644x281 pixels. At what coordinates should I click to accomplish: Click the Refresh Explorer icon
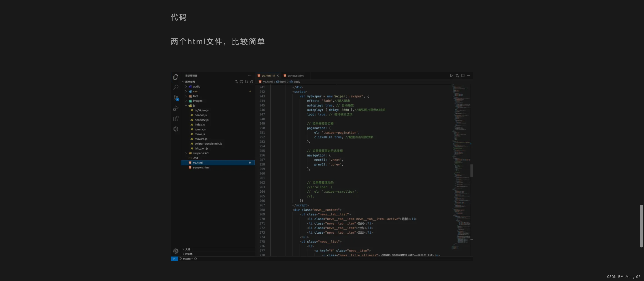tap(246, 82)
